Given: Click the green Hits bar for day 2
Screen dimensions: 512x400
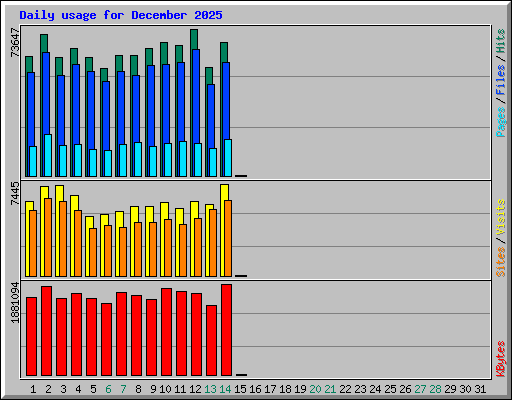Looking at the screenshot, I should pos(44,43).
